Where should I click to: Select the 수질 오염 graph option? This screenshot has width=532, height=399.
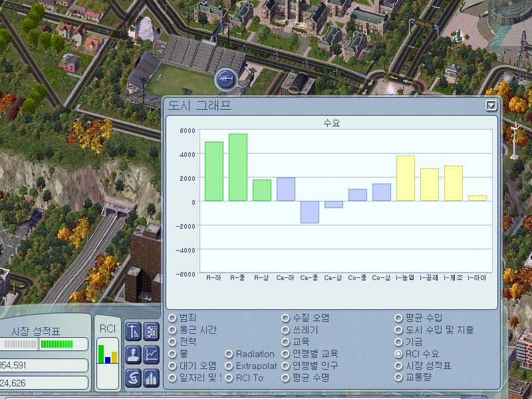[x=285, y=318]
